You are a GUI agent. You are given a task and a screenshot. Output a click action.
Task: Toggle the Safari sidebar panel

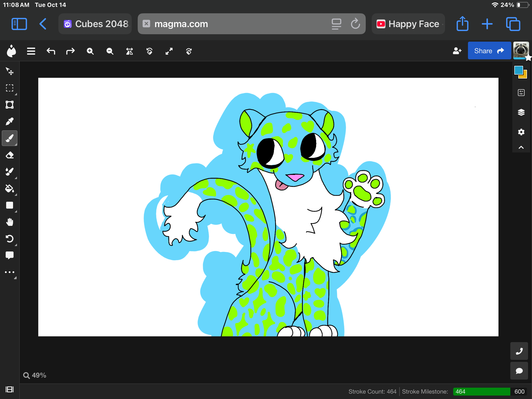[19, 24]
